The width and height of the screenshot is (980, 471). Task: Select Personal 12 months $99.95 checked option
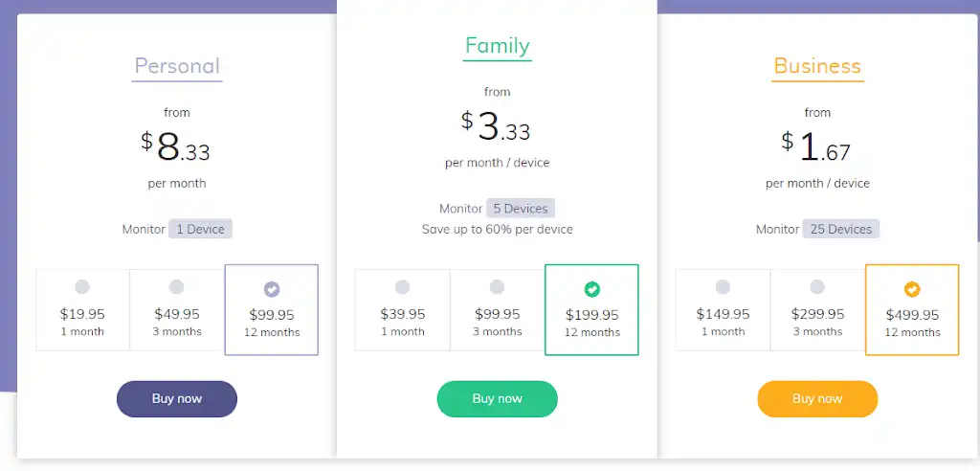272,289
